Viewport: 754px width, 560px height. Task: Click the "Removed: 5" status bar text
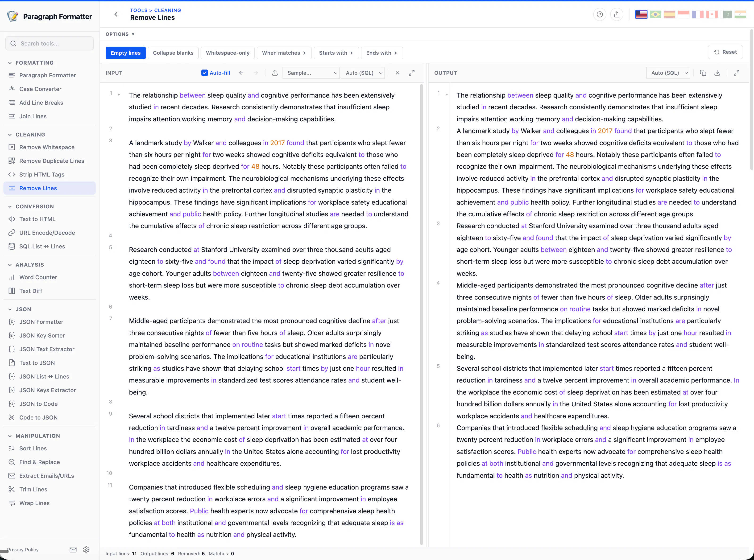coord(191,554)
